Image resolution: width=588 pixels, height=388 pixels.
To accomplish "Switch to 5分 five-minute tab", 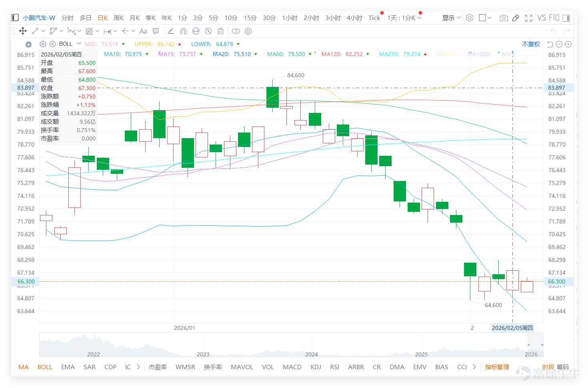I will (x=214, y=18).
